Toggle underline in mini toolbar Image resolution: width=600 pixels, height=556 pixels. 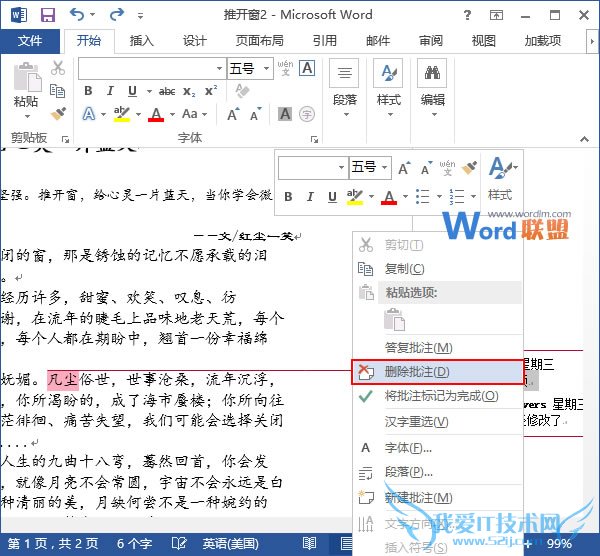[x=332, y=197]
